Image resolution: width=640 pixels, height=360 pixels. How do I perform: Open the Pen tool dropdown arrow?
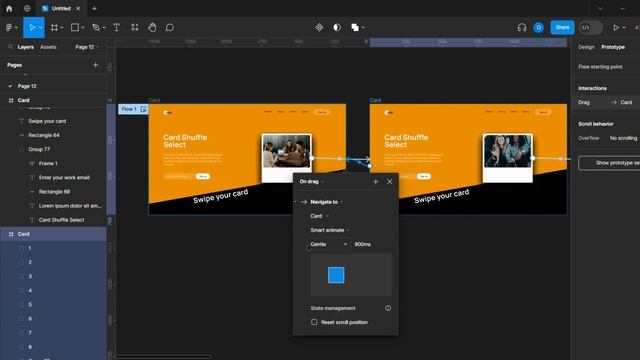[x=104, y=28]
